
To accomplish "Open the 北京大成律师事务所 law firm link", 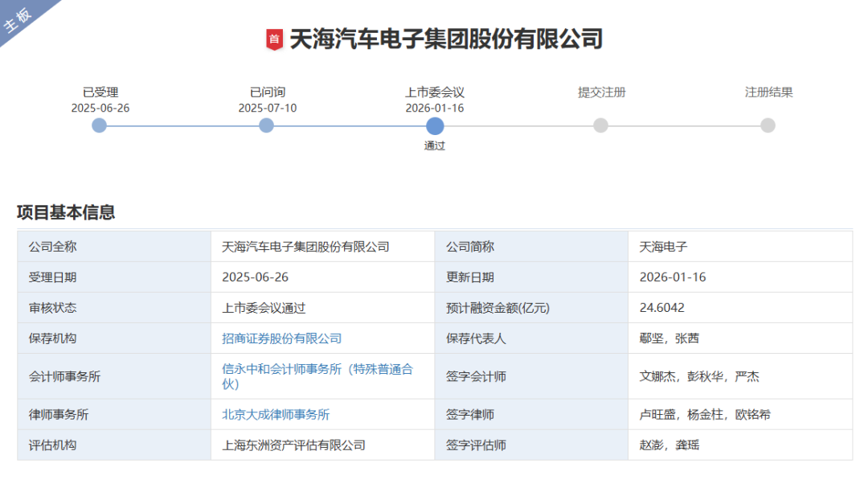I will pyautogui.click(x=276, y=415).
